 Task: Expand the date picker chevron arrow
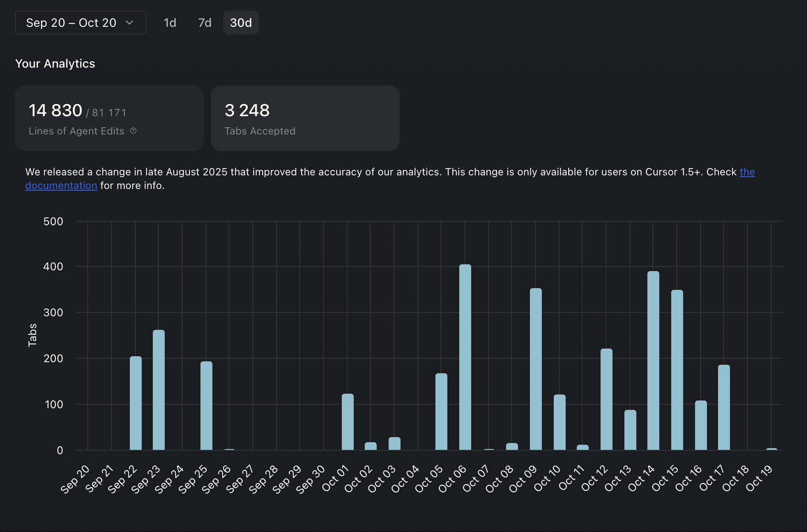point(130,23)
